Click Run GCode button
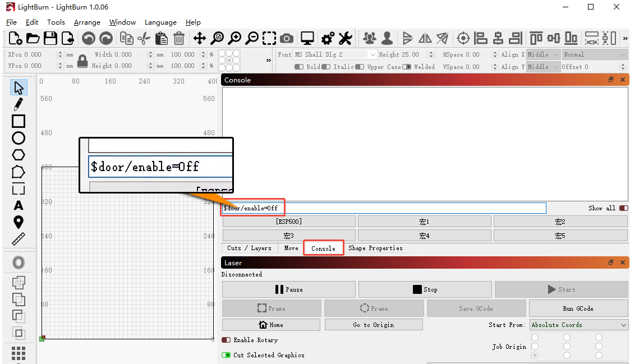Image resolution: width=630 pixels, height=364 pixels. click(578, 308)
